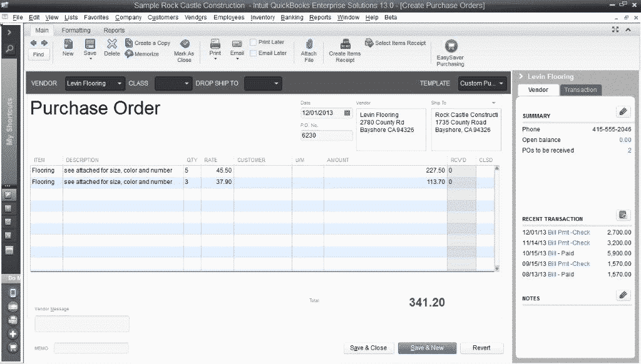This screenshot has height=364, width=641.
Task: Open the Class dropdown
Action: click(173, 83)
